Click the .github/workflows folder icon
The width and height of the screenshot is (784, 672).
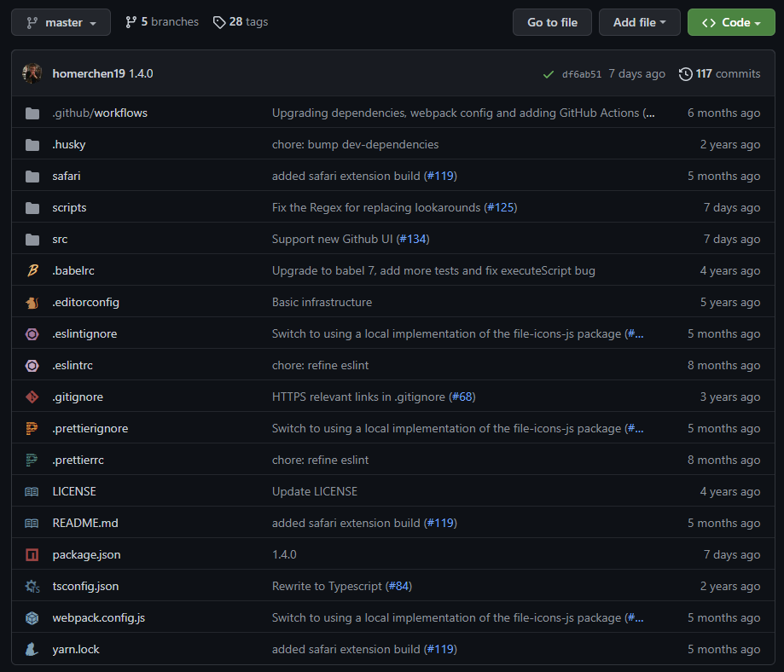[32, 113]
